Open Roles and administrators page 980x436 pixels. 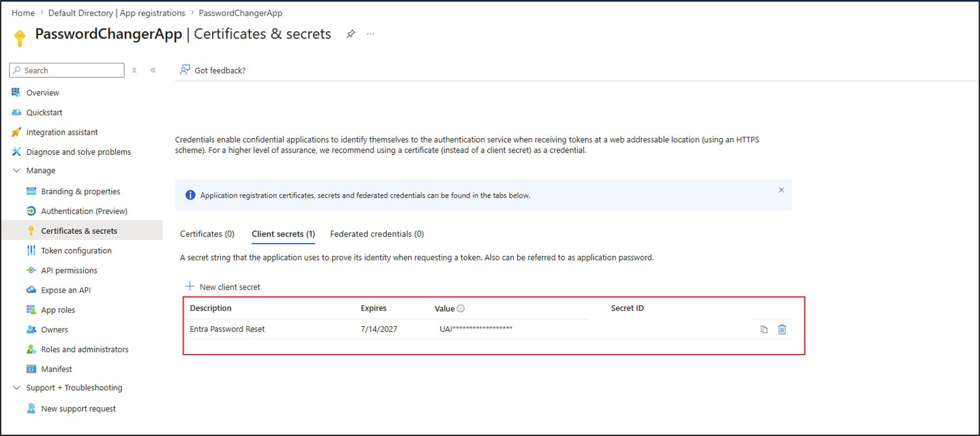[85, 350]
